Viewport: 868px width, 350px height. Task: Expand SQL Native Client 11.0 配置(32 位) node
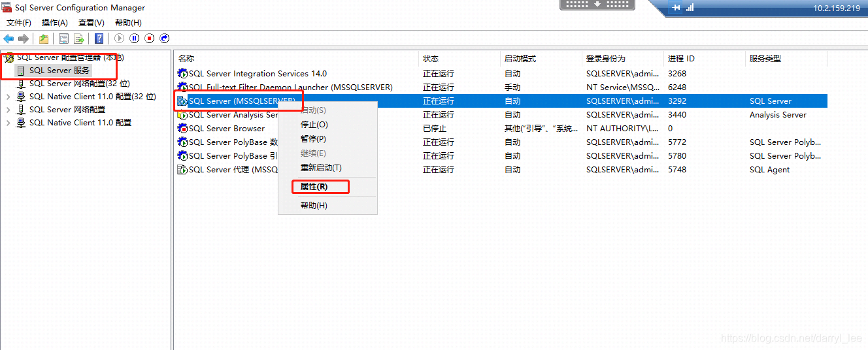pos(8,97)
